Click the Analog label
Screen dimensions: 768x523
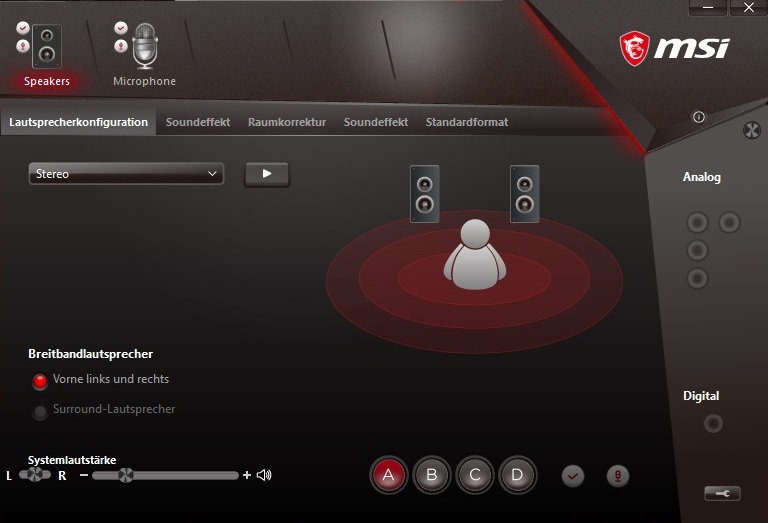[702, 177]
